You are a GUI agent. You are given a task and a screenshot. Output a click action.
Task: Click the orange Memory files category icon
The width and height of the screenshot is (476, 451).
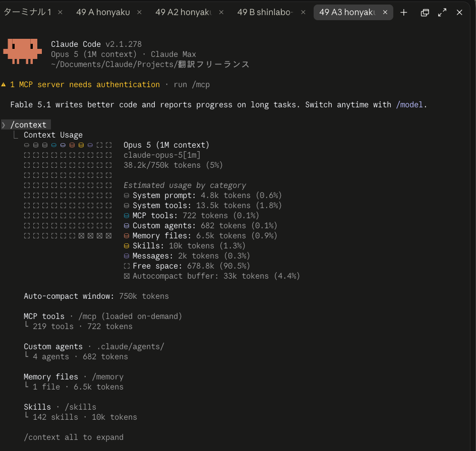127,236
